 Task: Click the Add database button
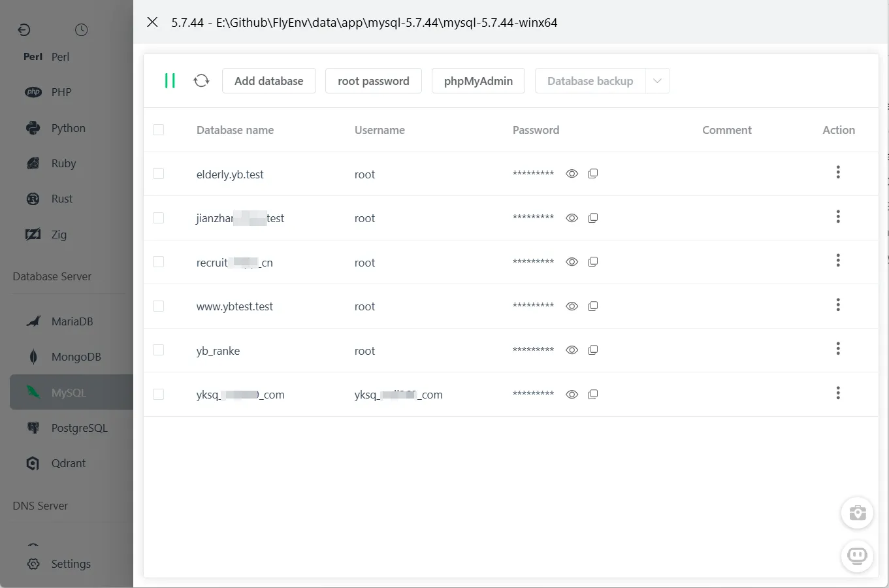tap(268, 80)
